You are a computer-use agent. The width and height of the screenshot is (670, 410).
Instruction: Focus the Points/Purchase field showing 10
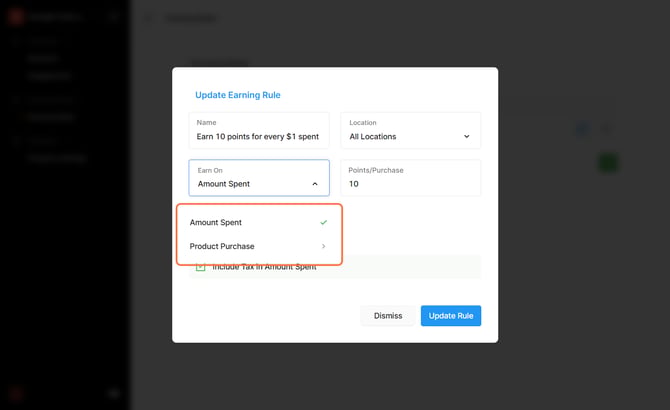point(411,178)
